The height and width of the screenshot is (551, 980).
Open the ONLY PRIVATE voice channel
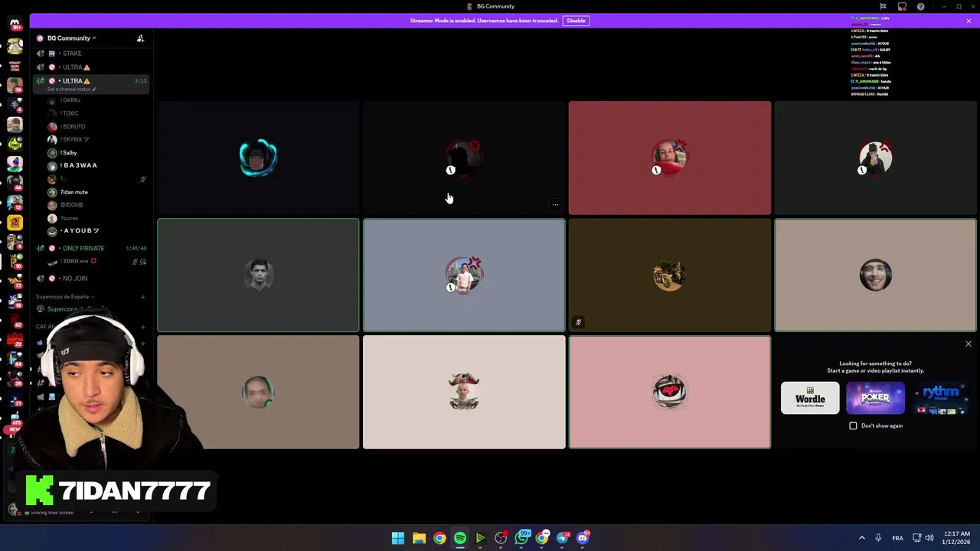tap(90, 248)
